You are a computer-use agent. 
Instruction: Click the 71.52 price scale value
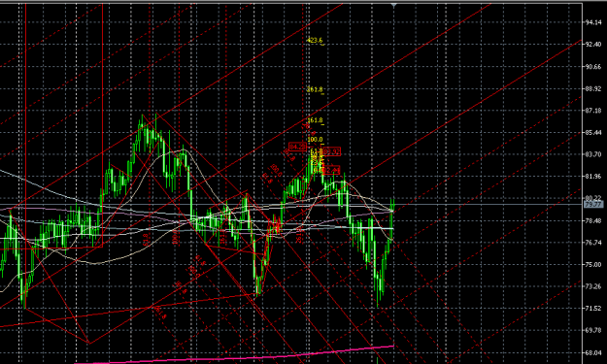point(593,309)
